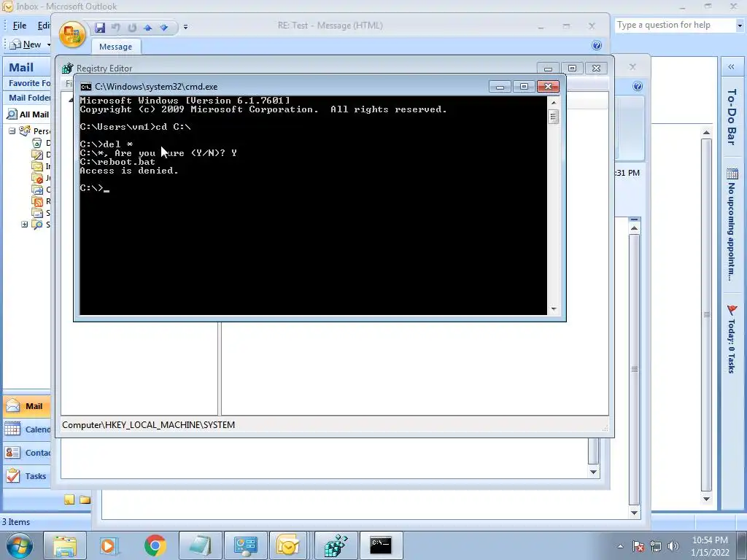Switch to Outlook via taskbar icon
Viewport: 747px width, 560px height.
point(287,545)
